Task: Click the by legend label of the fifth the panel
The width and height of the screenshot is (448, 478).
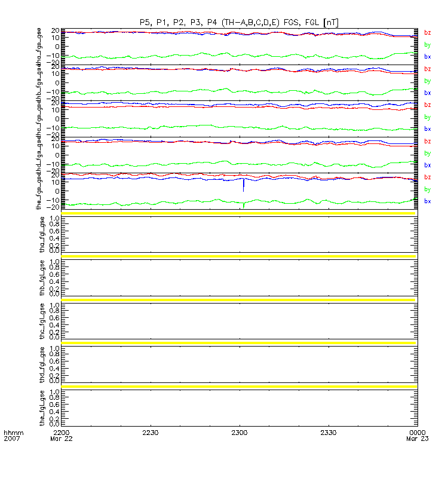Action: [x=427, y=189]
